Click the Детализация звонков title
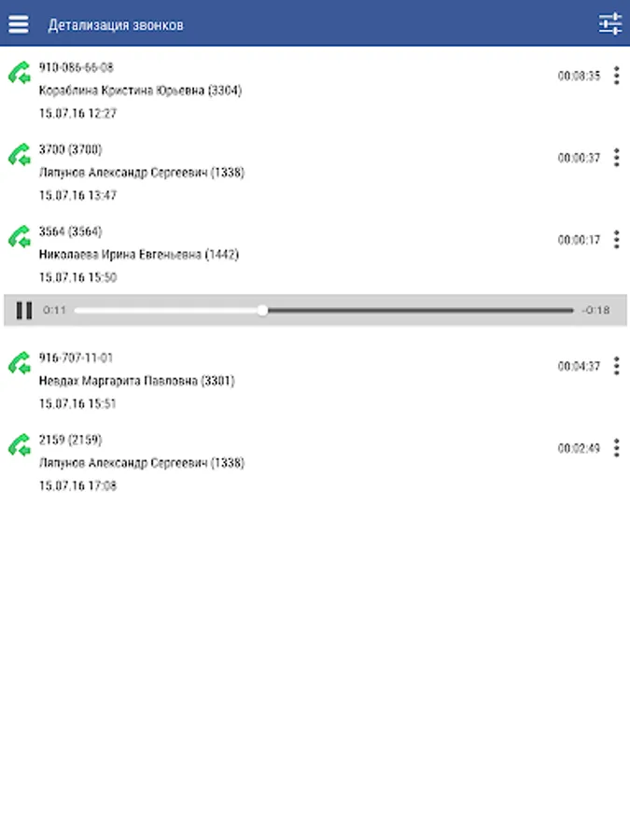 116,25
